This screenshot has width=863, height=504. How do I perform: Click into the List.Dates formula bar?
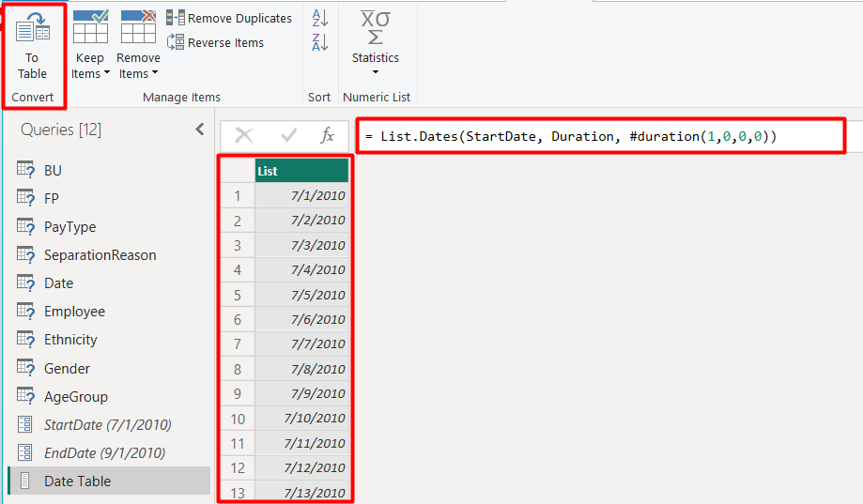click(x=600, y=136)
